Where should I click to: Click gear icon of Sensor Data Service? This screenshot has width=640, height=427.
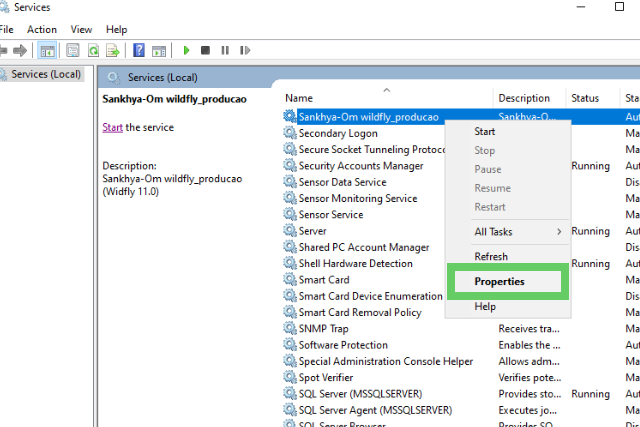[290, 182]
